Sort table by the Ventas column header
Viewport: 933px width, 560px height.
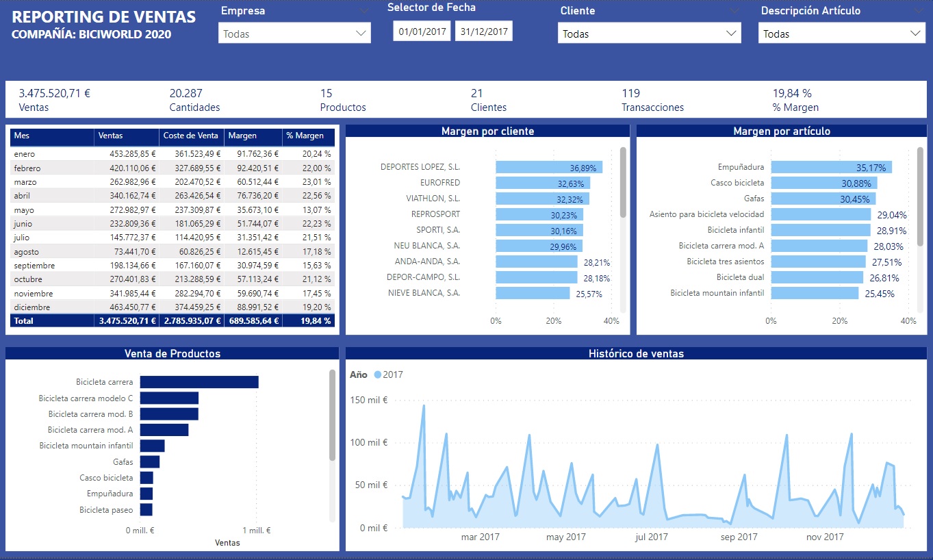(x=127, y=136)
